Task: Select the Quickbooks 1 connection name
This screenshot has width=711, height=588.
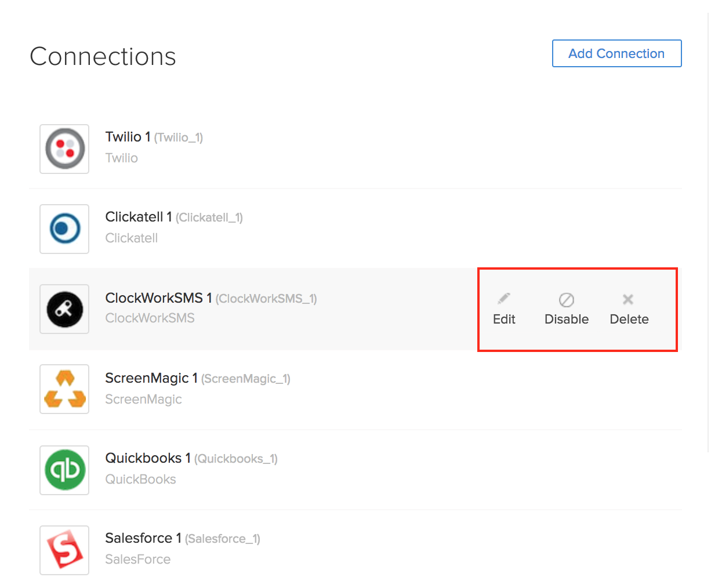Action: (x=147, y=458)
